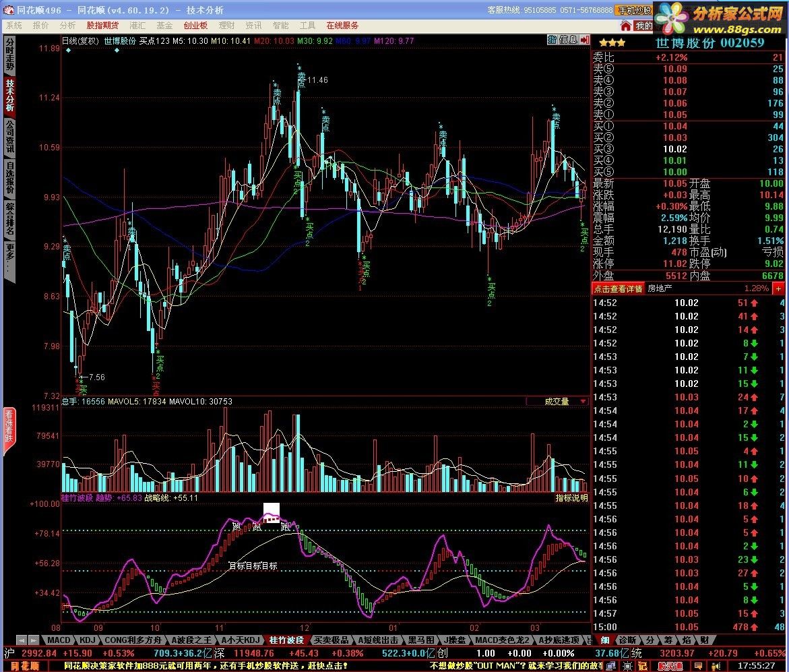
Task: Open the 系统 menu
Action: pyautogui.click(x=13, y=25)
